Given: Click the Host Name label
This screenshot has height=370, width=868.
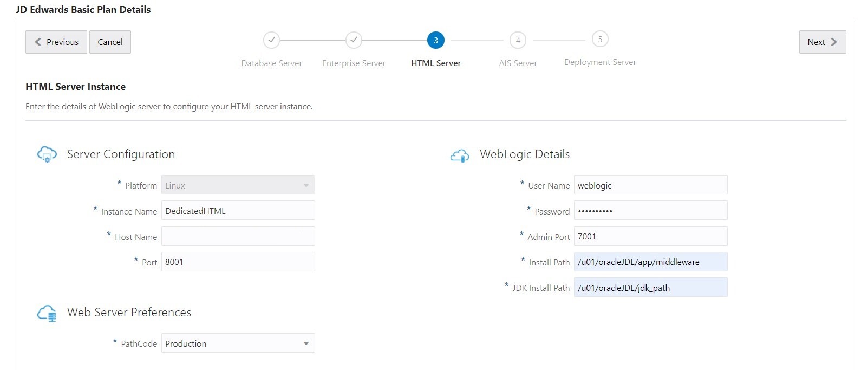Looking at the screenshot, I should pyautogui.click(x=136, y=237).
